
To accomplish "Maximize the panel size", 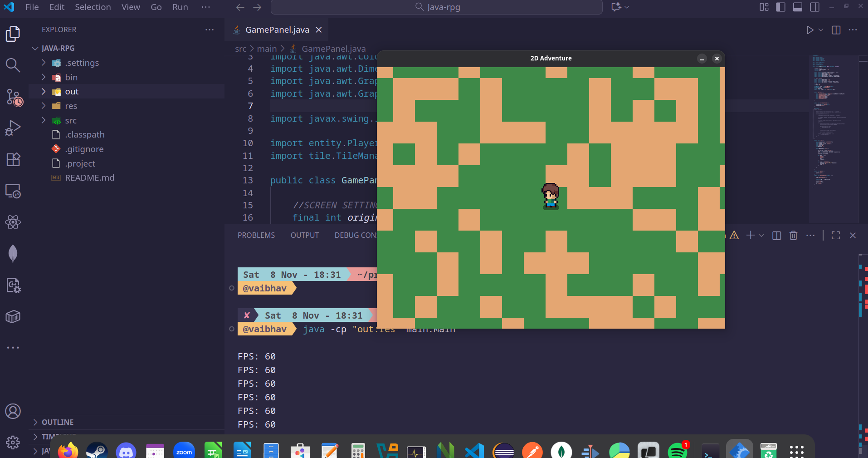I will pos(836,235).
